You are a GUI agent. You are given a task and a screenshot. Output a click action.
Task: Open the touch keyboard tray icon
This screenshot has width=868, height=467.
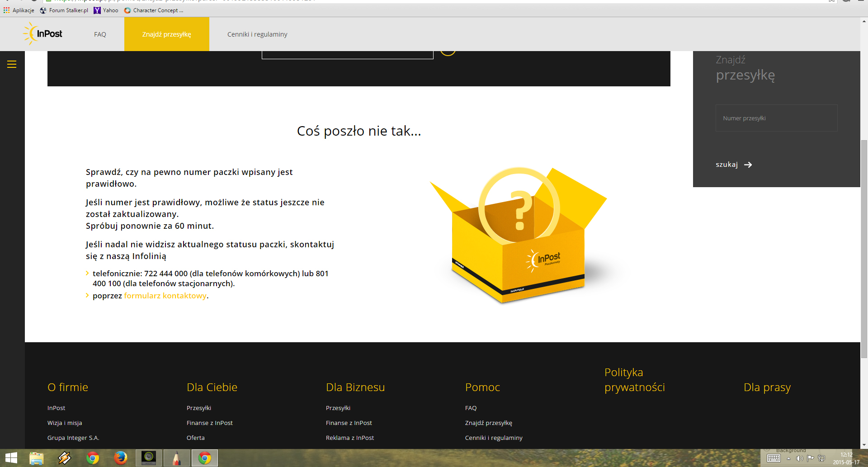(x=774, y=458)
